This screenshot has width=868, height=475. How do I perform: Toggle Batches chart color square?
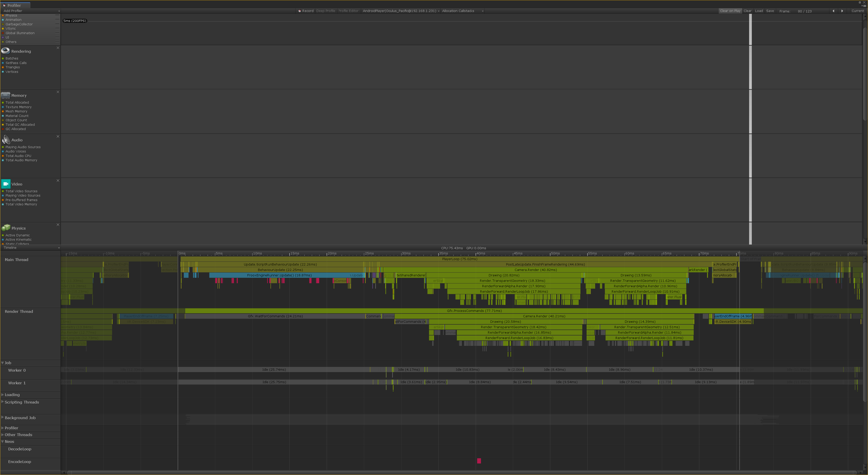[x=3, y=59]
